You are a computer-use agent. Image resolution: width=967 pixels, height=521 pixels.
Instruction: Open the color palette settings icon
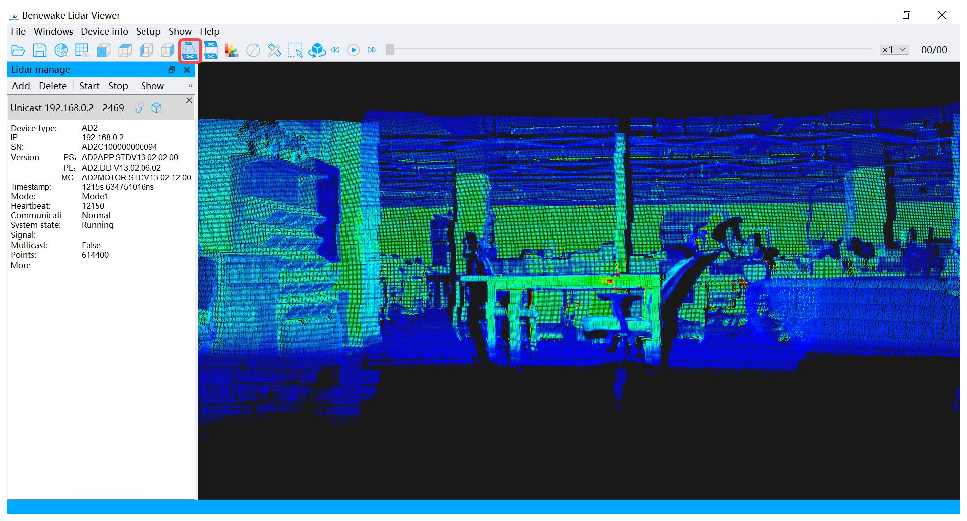coord(232,51)
